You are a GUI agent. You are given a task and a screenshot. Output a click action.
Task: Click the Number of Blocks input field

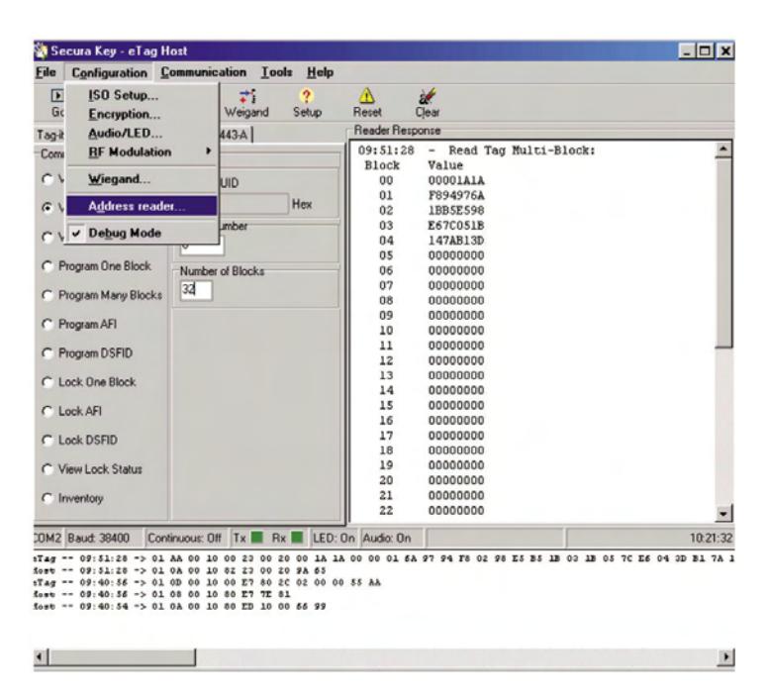click(196, 290)
